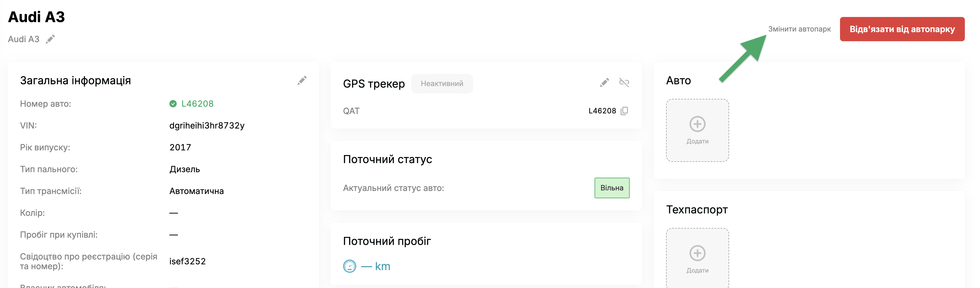Click the QAT tracker label
This screenshot has width=980, height=288.
pos(351,111)
